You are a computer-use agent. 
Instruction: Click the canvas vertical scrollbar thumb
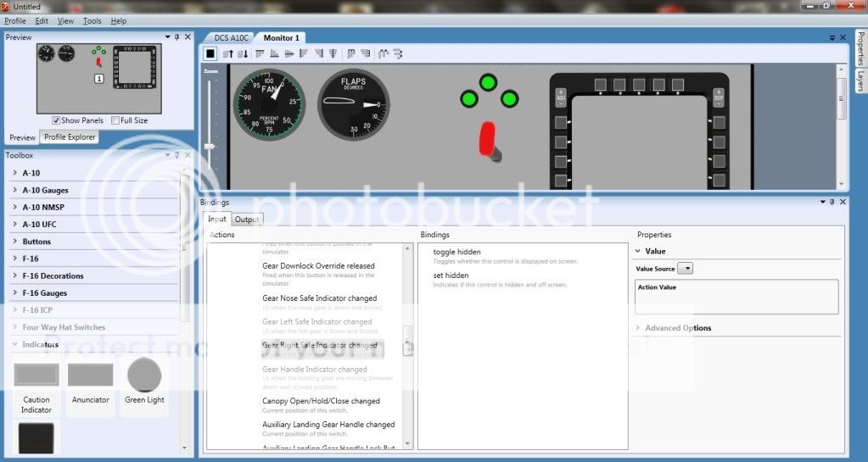click(x=841, y=98)
